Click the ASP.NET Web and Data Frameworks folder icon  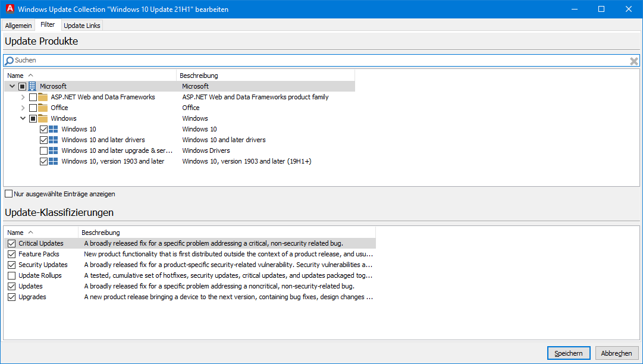(43, 97)
